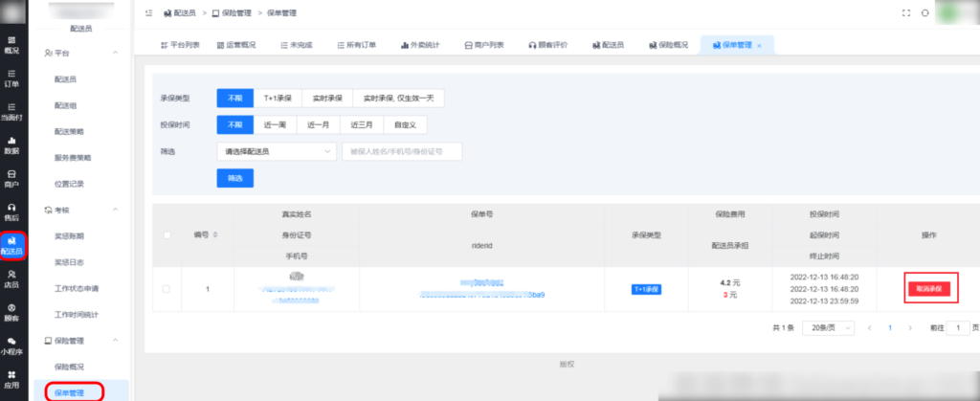Select 实时承保 filter option
This screenshot has width=980, height=401.
coord(327,98)
